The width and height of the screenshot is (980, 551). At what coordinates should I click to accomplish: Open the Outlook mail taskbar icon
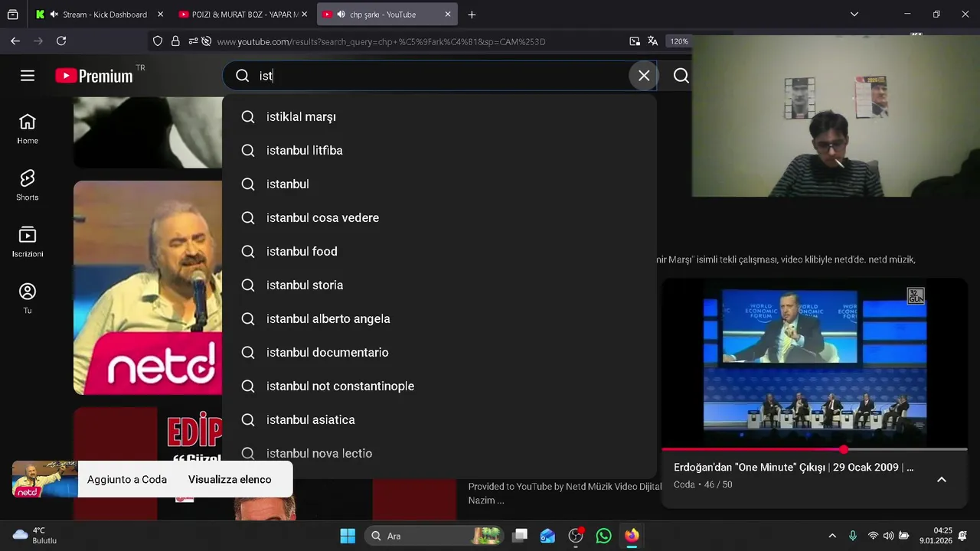pyautogui.click(x=547, y=536)
